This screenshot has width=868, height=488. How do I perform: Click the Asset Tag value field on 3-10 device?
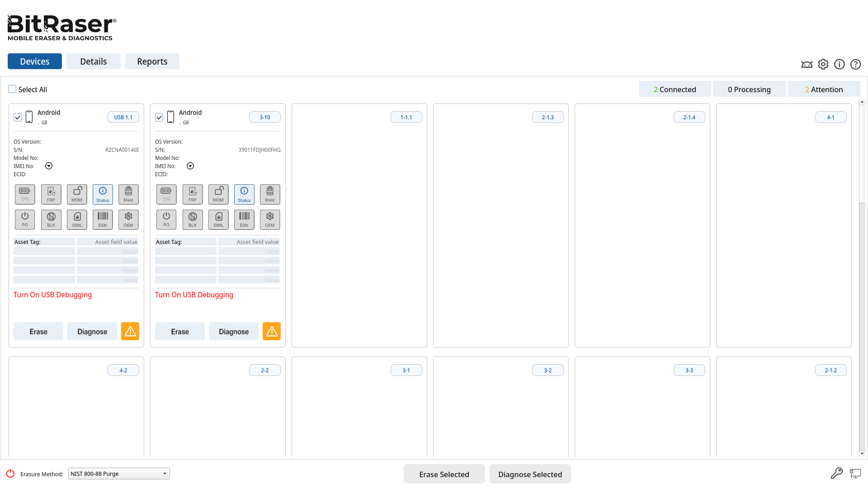click(x=249, y=242)
